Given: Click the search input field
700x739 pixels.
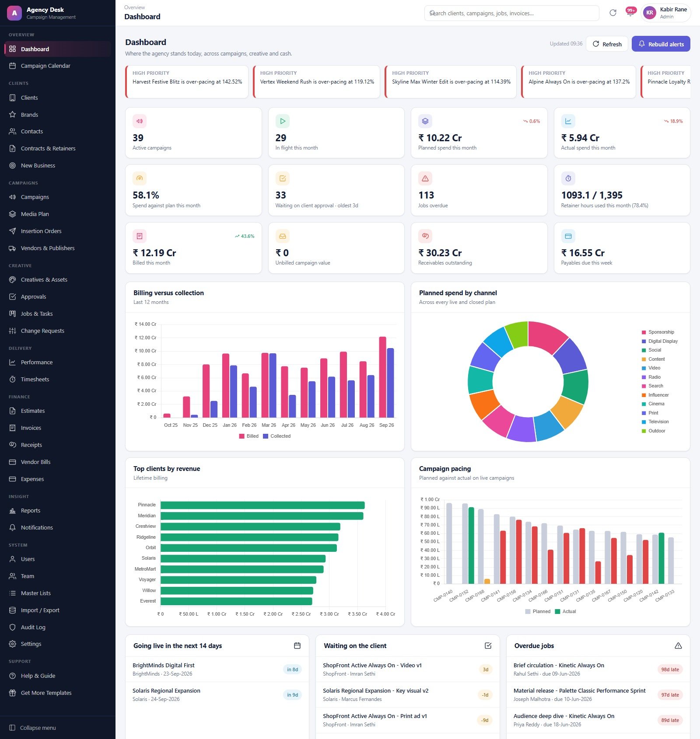Looking at the screenshot, I should coord(511,13).
